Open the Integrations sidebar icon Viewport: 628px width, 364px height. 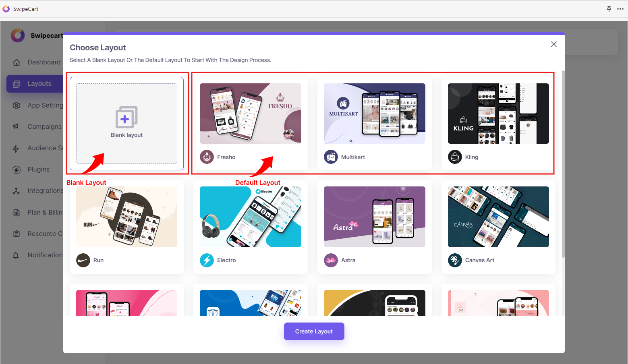coord(17,190)
